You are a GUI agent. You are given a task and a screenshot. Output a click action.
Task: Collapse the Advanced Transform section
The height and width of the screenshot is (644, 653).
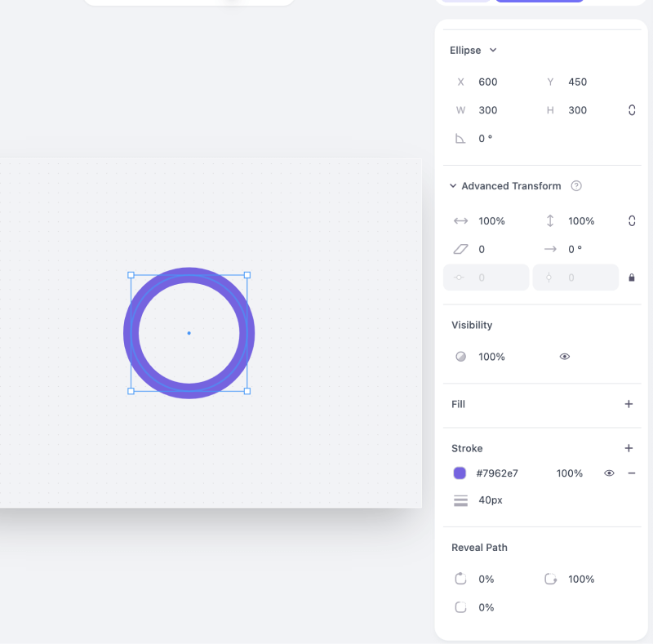point(453,186)
